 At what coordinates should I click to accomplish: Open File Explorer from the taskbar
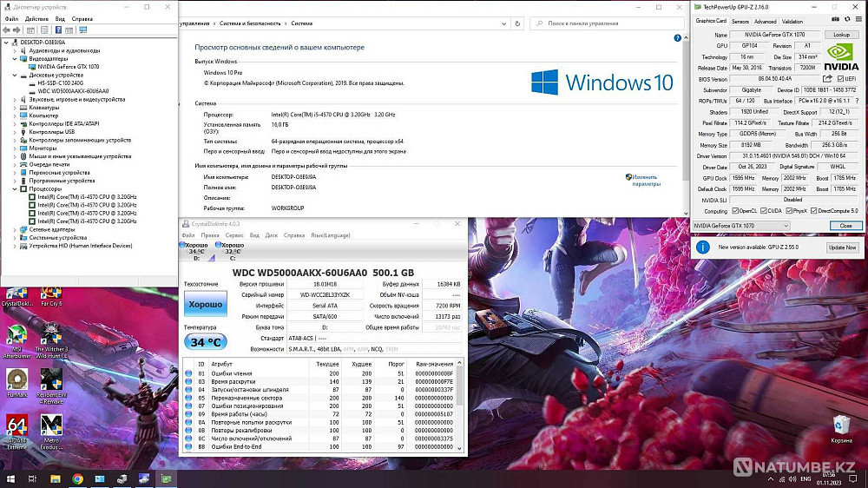(56, 478)
